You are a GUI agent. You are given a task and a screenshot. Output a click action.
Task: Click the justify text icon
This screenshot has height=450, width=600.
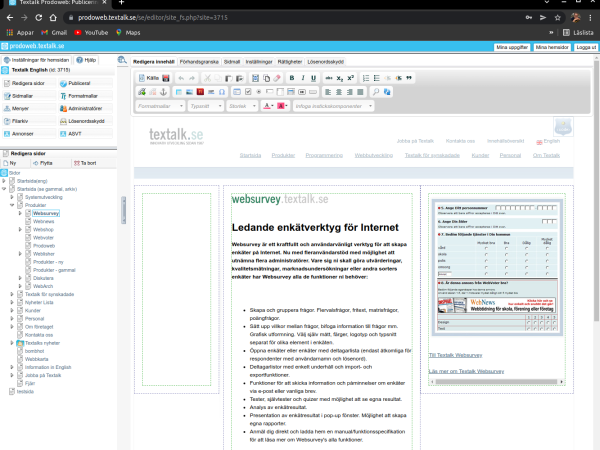(x=360, y=92)
